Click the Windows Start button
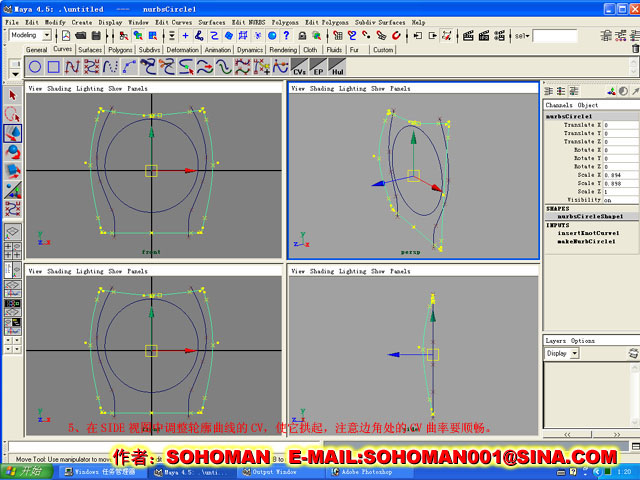Screen dimensions: 640x480 point(27,472)
